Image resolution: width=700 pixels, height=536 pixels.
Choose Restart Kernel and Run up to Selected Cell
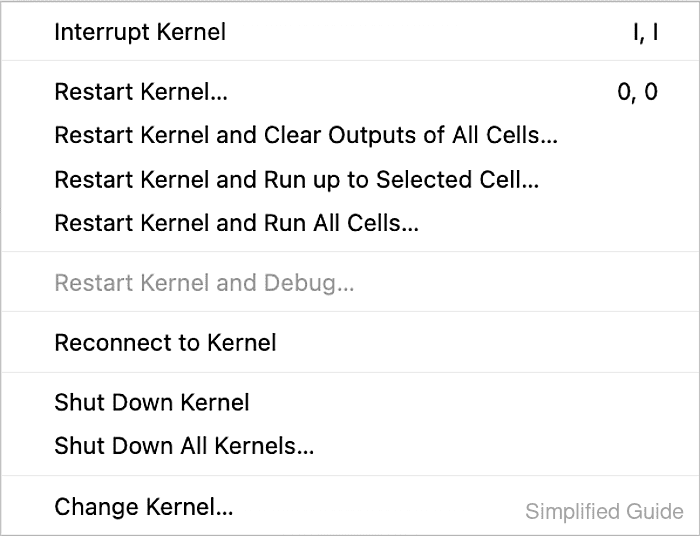pos(350,179)
